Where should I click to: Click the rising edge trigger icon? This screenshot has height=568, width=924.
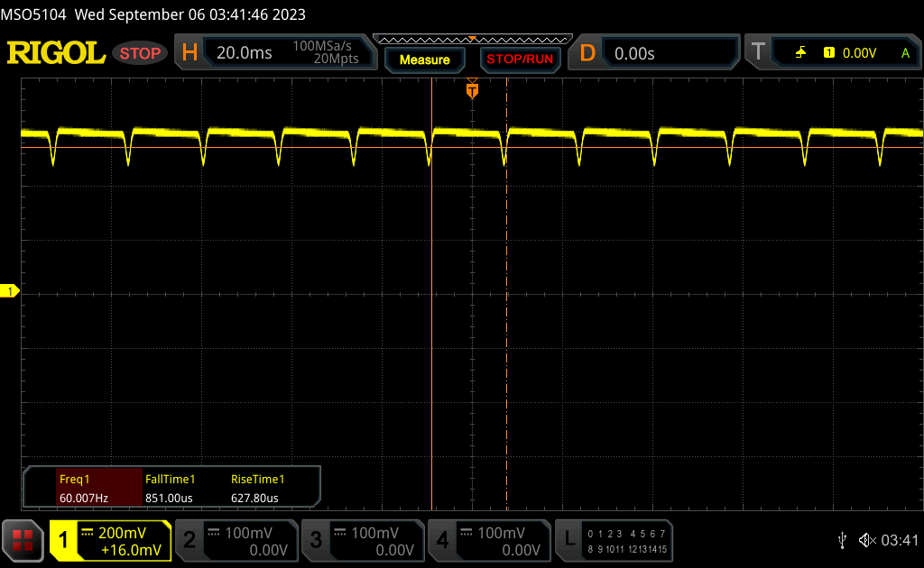tap(800, 53)
